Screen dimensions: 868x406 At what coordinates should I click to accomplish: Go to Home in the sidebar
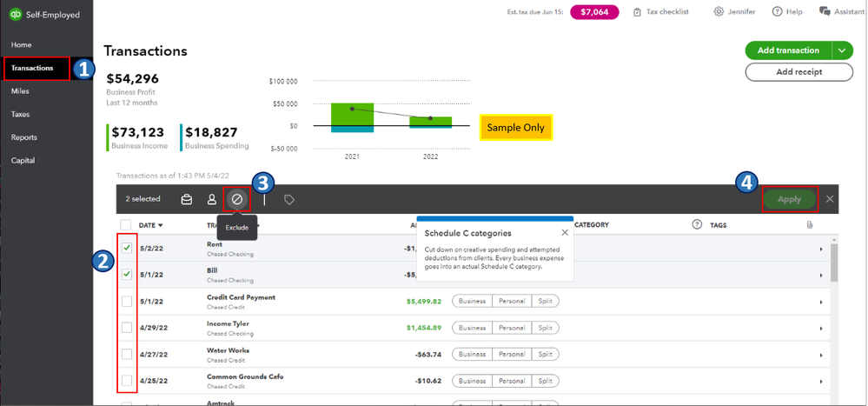click(x=21, y=45)
